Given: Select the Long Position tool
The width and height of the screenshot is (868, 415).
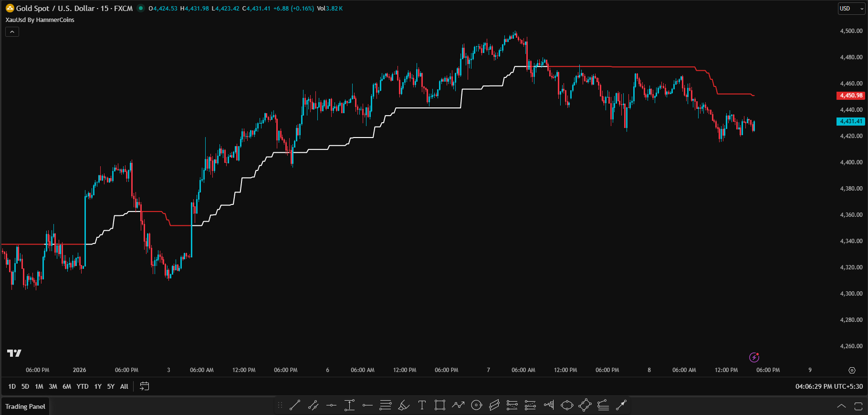Looking at the screenshot, I should pos(512,405).
